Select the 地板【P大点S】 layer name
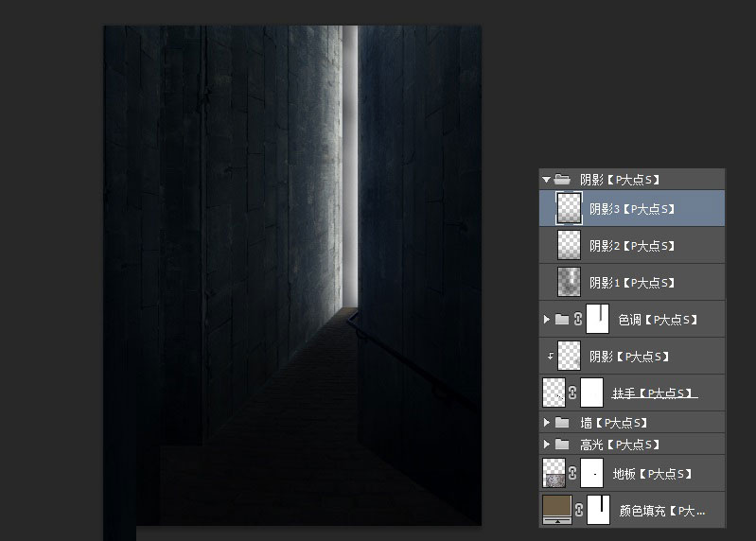This screenshot has width=756, height=541. 652,474
